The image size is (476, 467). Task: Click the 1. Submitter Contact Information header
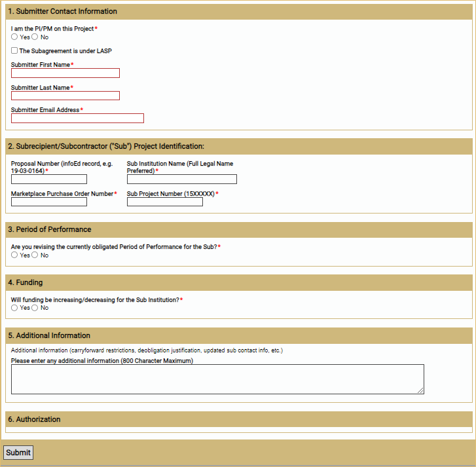[238, 11]
